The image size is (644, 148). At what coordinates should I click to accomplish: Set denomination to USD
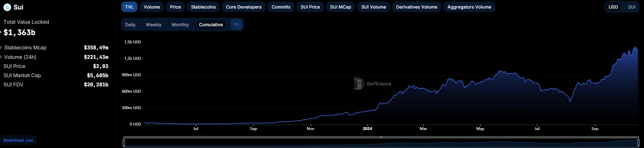click(x=613, y=7)
